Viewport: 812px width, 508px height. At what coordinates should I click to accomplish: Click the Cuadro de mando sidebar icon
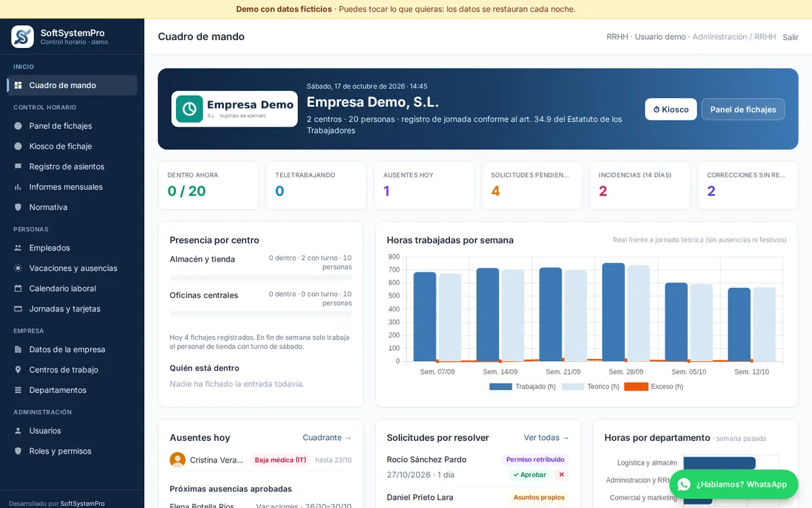coord(18,85)
